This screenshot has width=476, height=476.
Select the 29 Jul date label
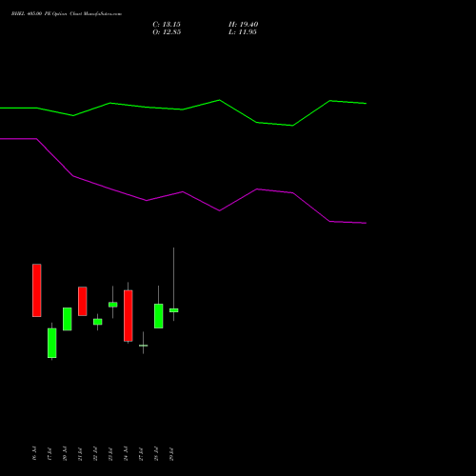tap(171, 453)
